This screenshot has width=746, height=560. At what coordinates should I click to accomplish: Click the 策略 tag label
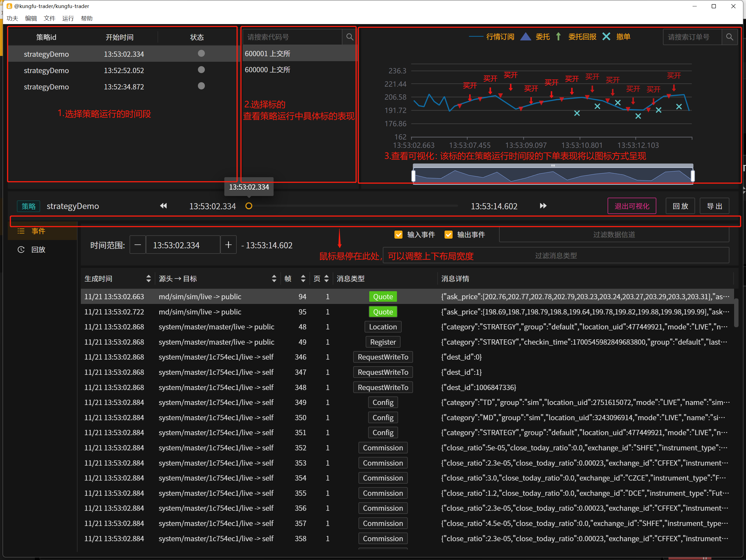click(x=29, y=206)
